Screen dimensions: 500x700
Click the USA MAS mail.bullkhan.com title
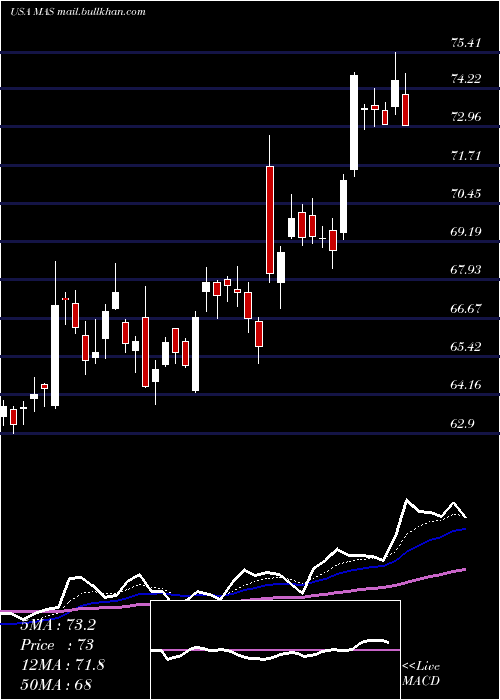(x=78, y=12)
